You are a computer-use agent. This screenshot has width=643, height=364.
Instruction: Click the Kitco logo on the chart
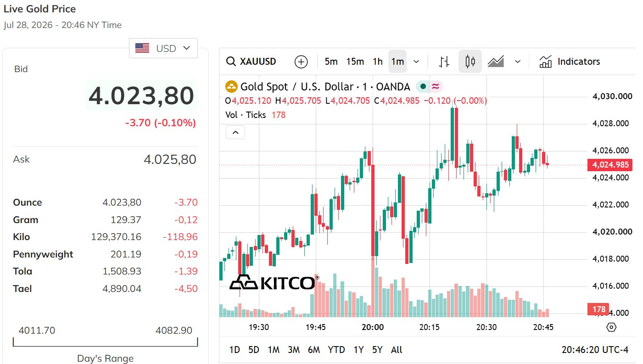[274, 282]
